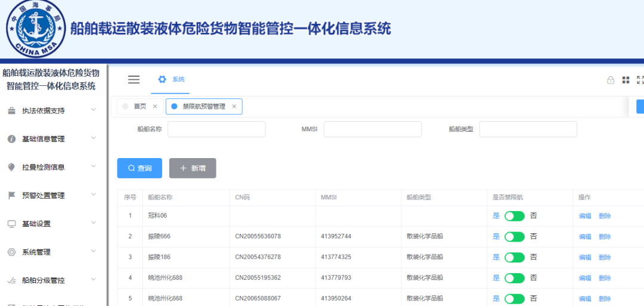Toggle the restriction switch for 振陵666
The height and width of the screenshot is (306, 644).
[x=514, y=237]
